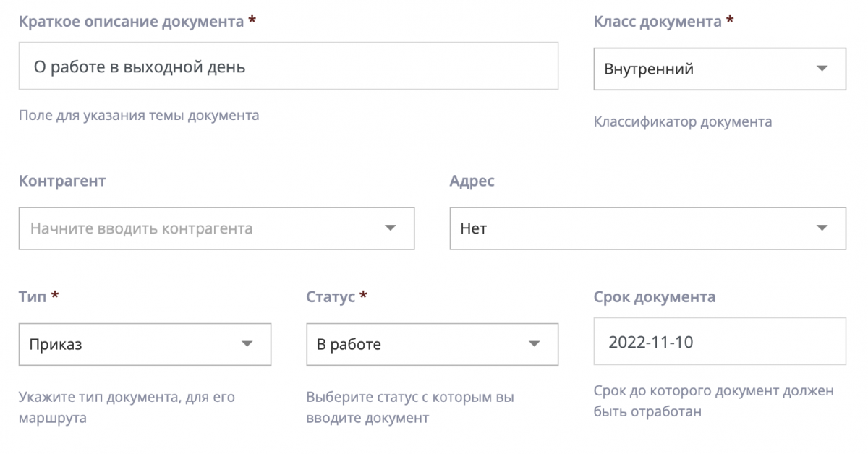Click the 'Контрагент' field label
868x454 pixels.
[x=62, y=181]
